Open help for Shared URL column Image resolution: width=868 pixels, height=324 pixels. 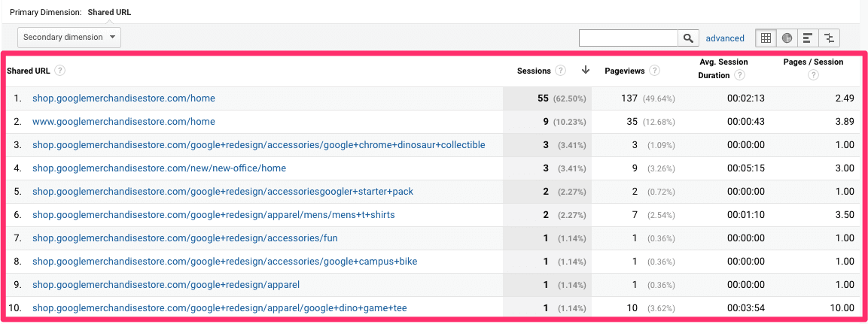[x=59, y=71]
